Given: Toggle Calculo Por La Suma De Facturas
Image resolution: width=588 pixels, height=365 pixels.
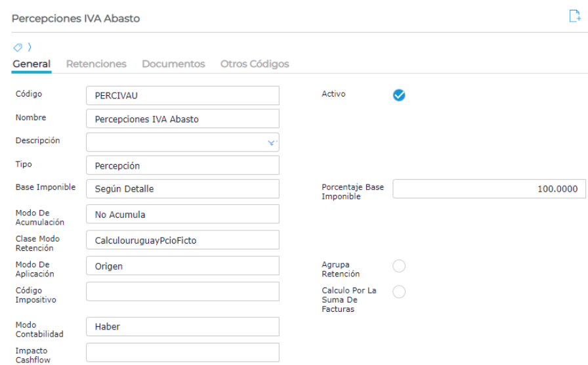Looking at the screenshot, I should pyautogui.click(x=399, y=292).
